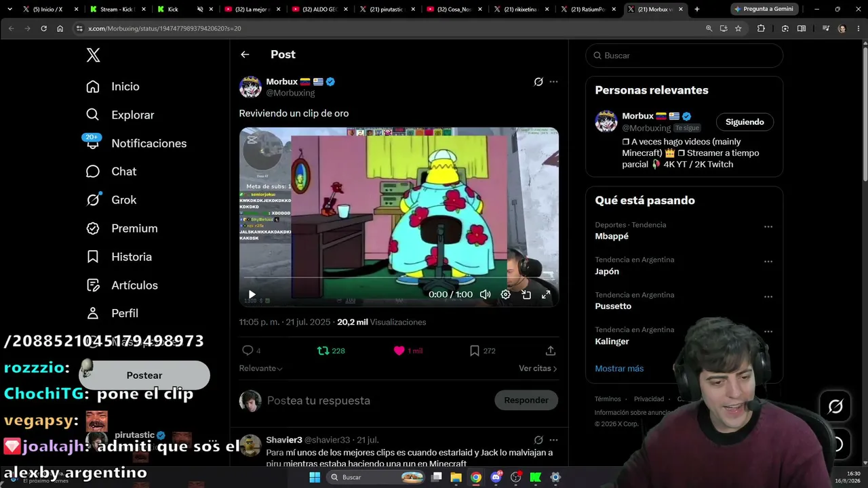
Task: Bookmark this page with the star
Action: coord(738,28)
